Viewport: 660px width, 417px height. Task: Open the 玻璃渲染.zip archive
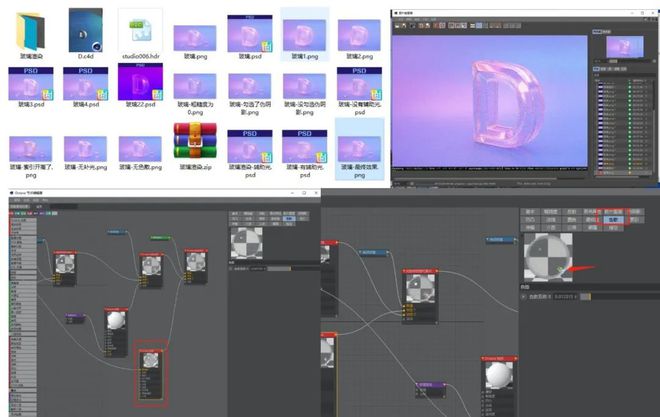point(195,141)
